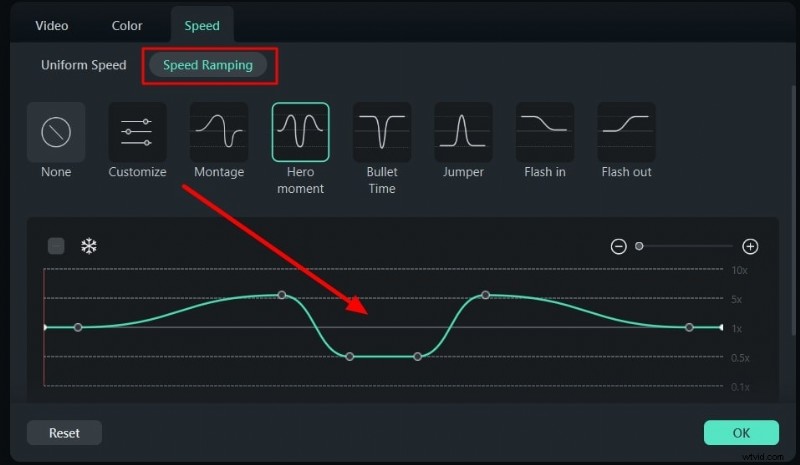Choose the Jumper speed preset
Screen dimensions: 800x465
coord(463,132)
